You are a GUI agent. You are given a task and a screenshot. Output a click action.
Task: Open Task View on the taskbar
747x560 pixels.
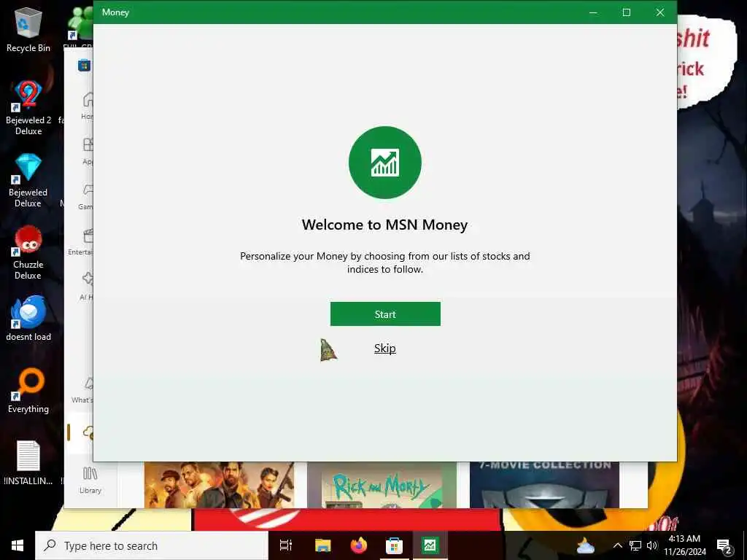tap(286, 545)
